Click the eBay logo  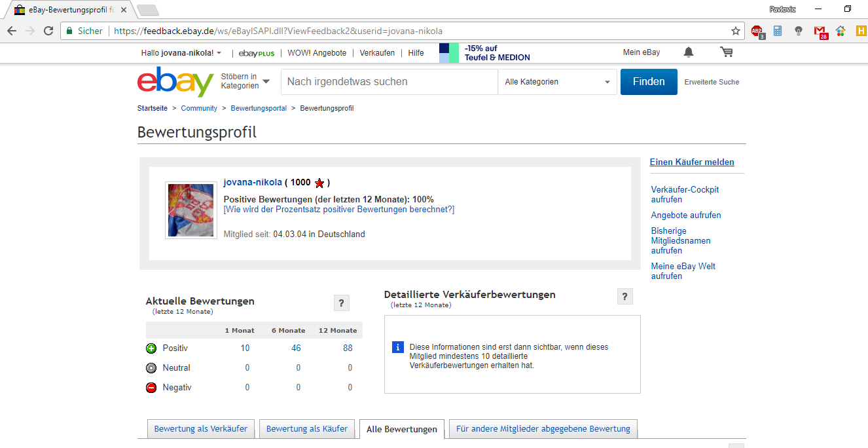click(175, 82)
